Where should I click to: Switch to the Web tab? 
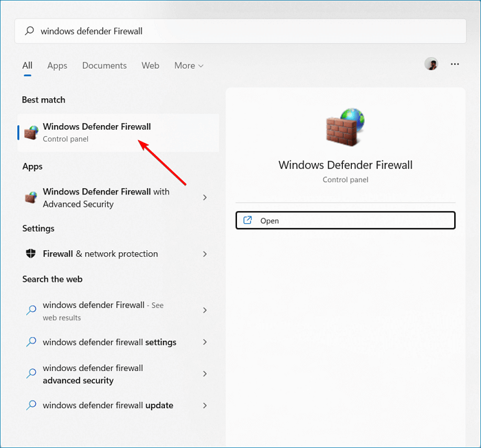(x=150, y=66)
